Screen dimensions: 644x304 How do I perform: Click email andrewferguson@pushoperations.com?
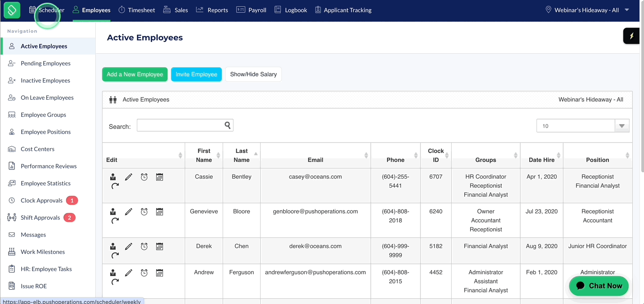[x=315, y=272]
